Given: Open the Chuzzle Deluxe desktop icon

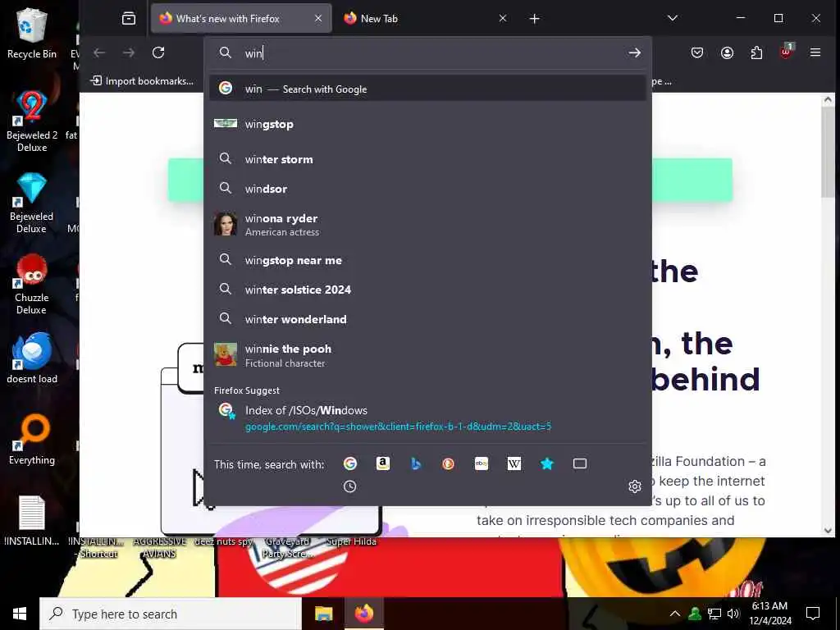Looking at the screenshot, I should click(32, 285).
